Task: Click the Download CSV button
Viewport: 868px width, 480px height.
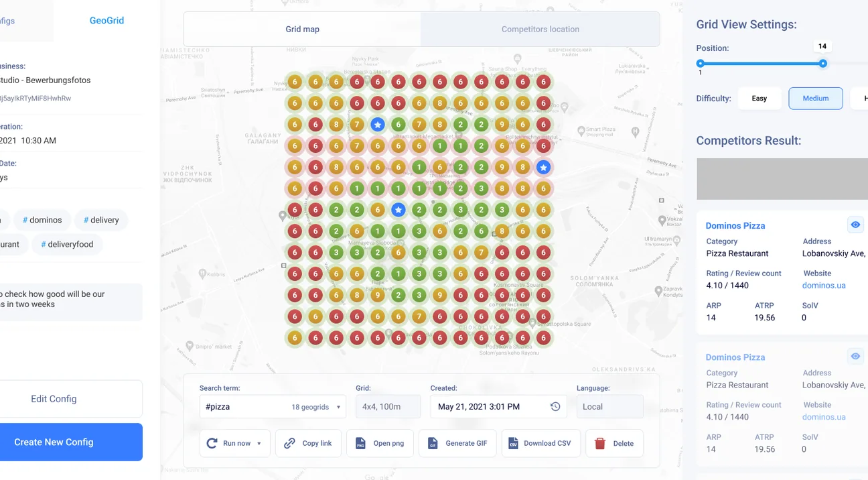Action: [540, 443]
